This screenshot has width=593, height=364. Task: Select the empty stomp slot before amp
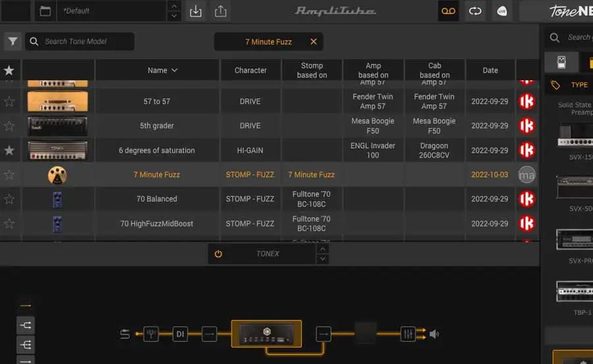[x=209, y=334]
